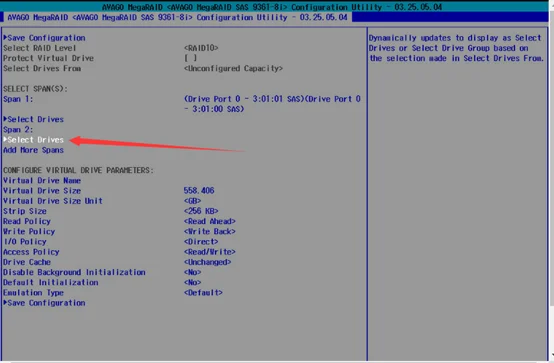Click the Select RAID Level label
Image resolution: width=554 pixels, height=363 pixels.
(x=40, y=48)
